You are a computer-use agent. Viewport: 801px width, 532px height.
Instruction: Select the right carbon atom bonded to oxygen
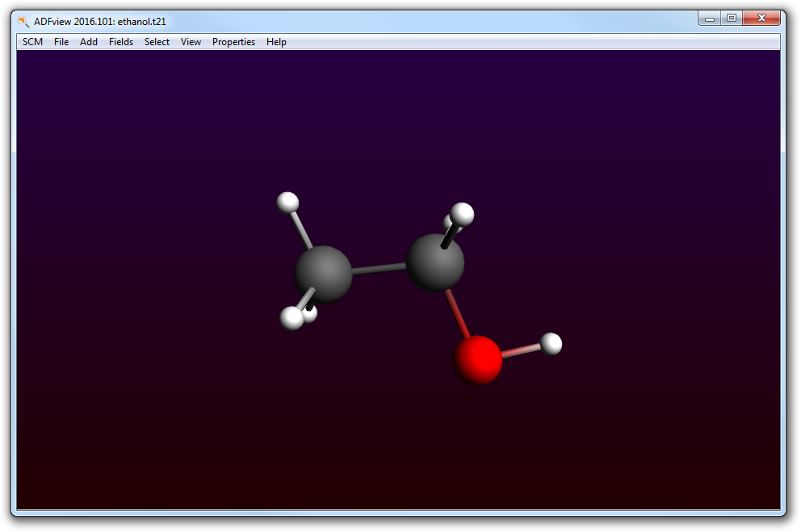[x=434, y=263]
